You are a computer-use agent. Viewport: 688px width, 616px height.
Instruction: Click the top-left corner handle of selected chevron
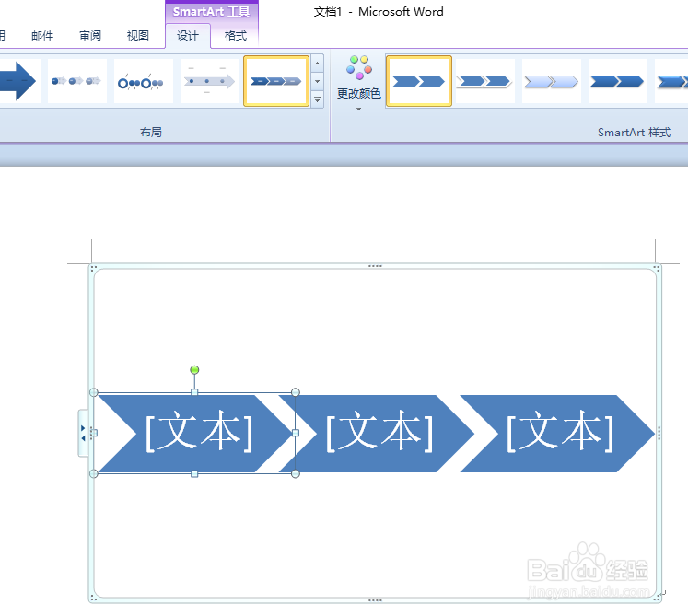tap(93, 392)
